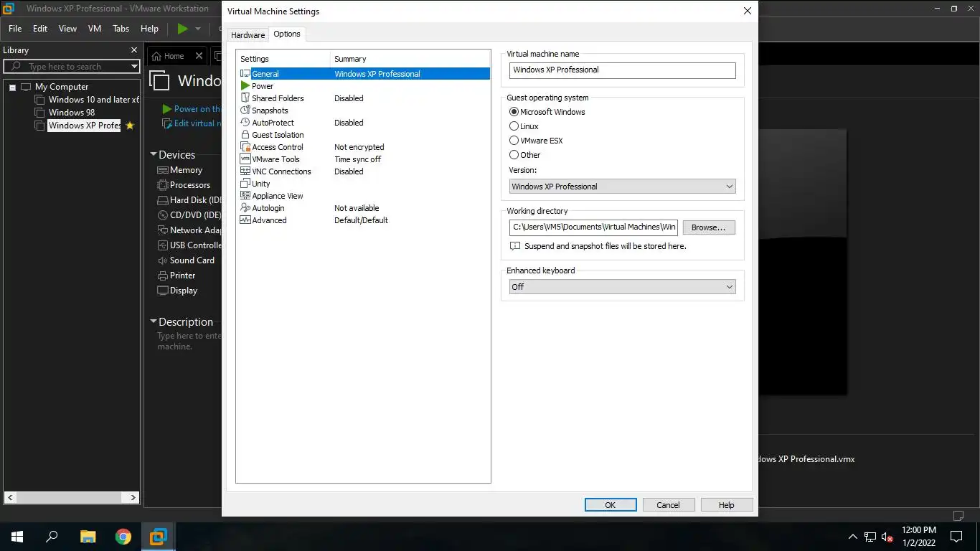Select the Microsoft Windows radio button
Image resolution: width=980 pixels, height=551 pixels.
pos(514,112)
